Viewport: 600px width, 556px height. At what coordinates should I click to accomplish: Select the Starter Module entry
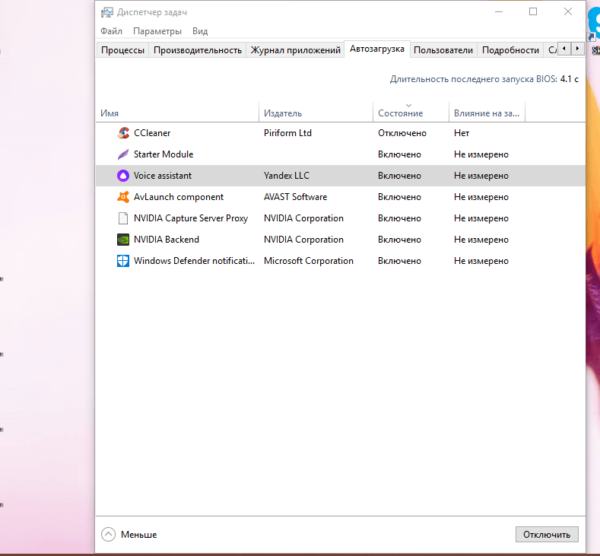163,154
